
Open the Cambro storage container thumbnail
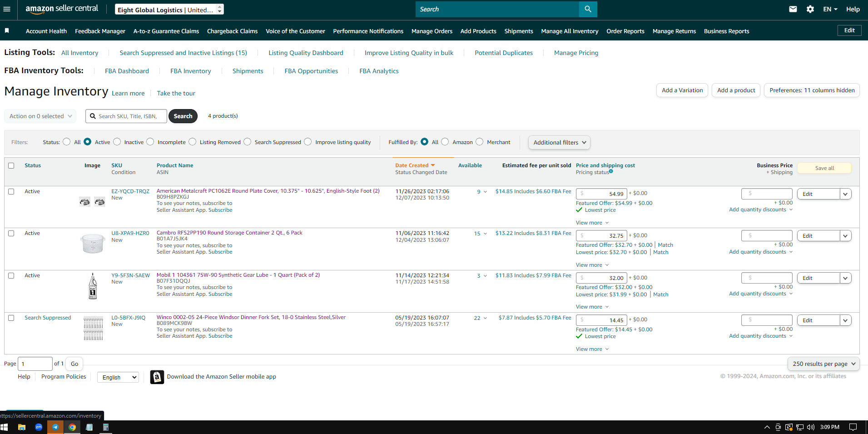pos(93,244)
